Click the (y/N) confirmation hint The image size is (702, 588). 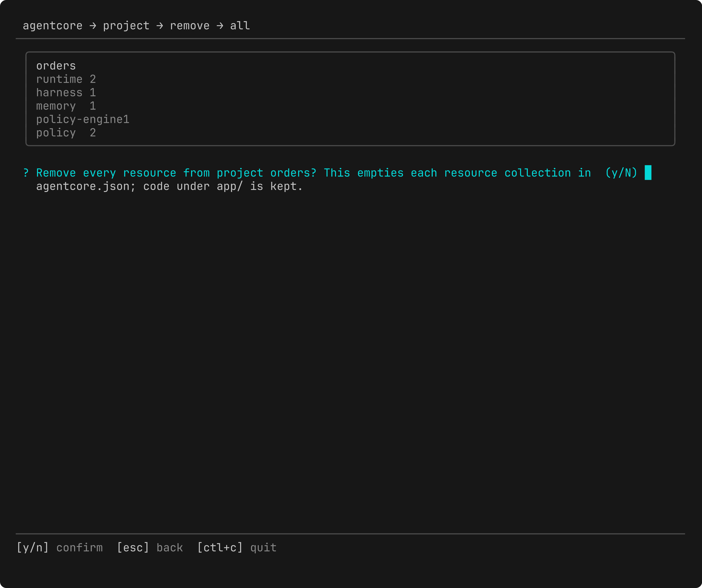coord(621,173)
